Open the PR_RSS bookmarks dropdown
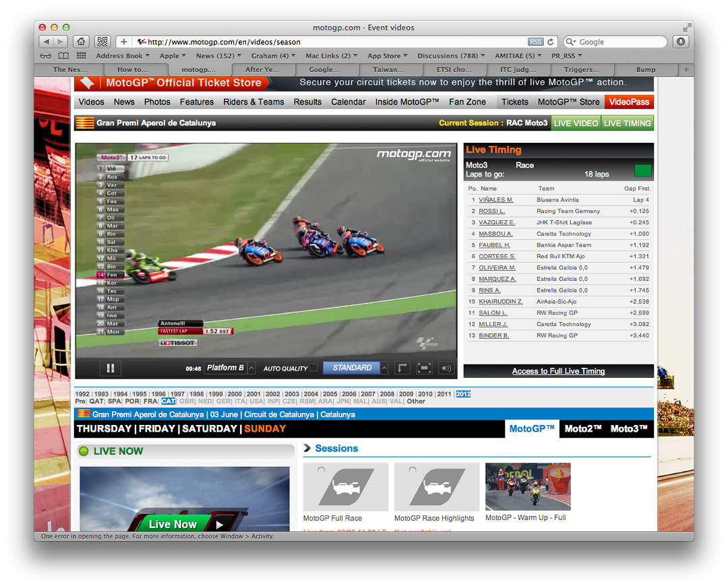 566,56
